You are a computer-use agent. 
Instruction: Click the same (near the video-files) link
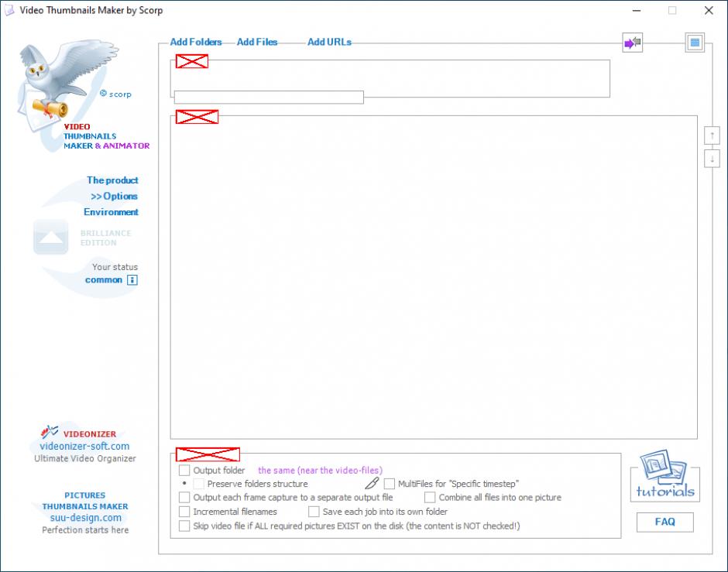[x=321, y=471]
